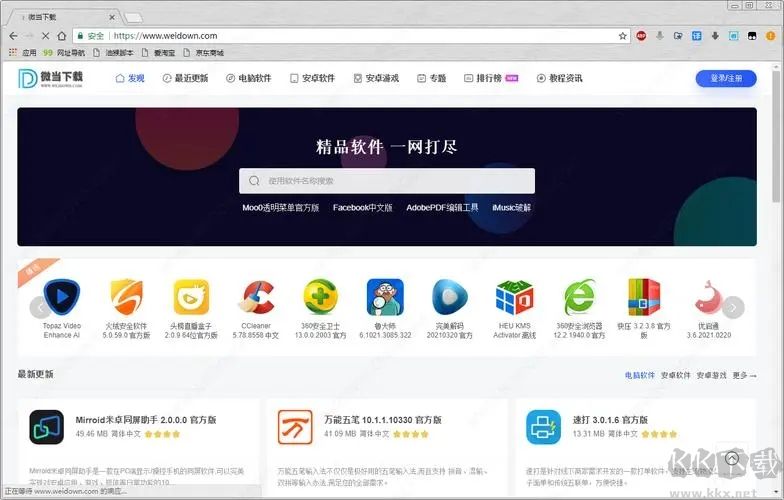Open the orange alert extension icon
784x500 pixels.
point(770,36)
